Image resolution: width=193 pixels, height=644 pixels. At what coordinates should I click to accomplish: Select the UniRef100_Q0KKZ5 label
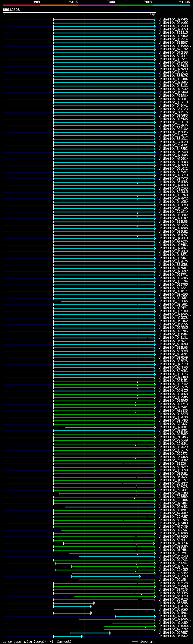pyautogui.click(x=173, y=391)
